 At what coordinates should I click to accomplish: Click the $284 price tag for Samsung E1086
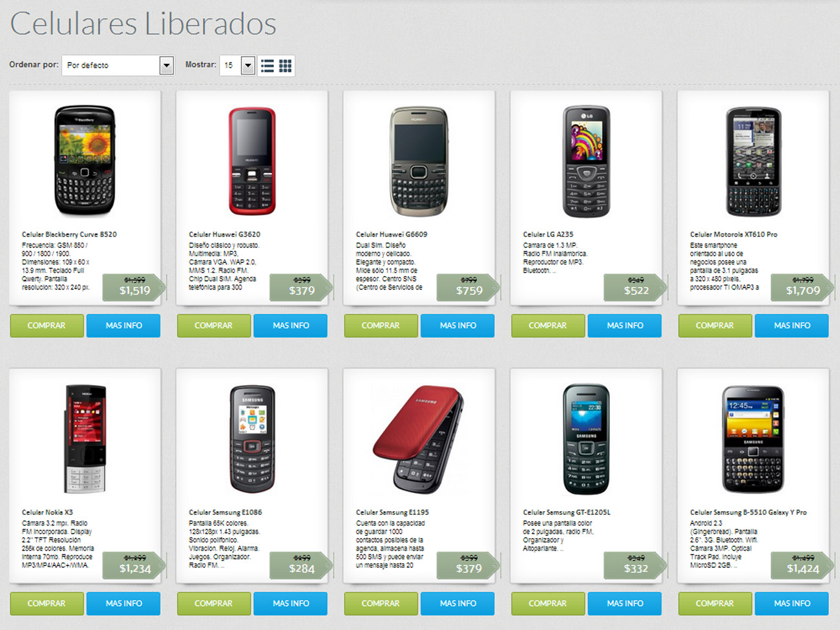[x=301, y=565]
